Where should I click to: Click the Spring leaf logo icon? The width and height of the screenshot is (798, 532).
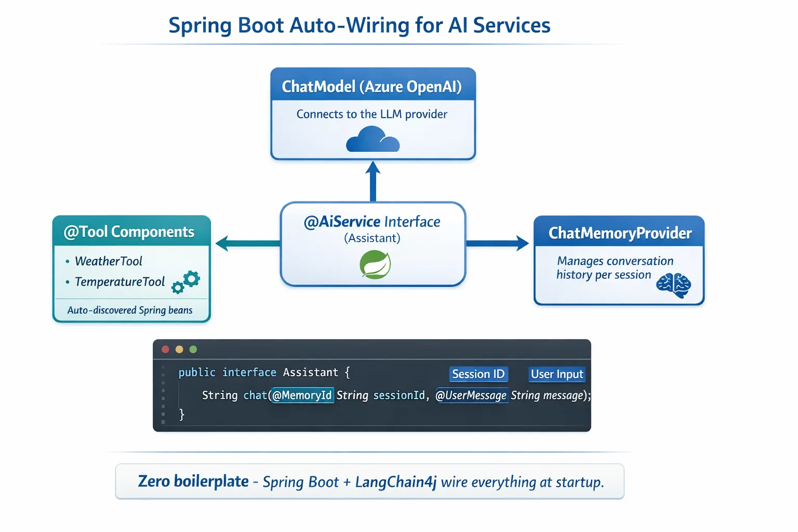pos(375,264)
